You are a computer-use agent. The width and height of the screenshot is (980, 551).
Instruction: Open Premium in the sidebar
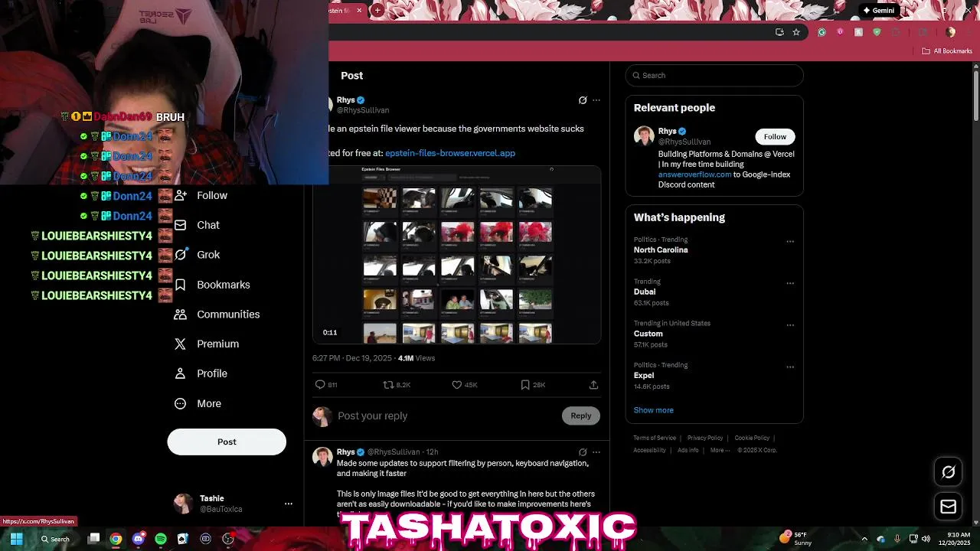tap(207, 344)
